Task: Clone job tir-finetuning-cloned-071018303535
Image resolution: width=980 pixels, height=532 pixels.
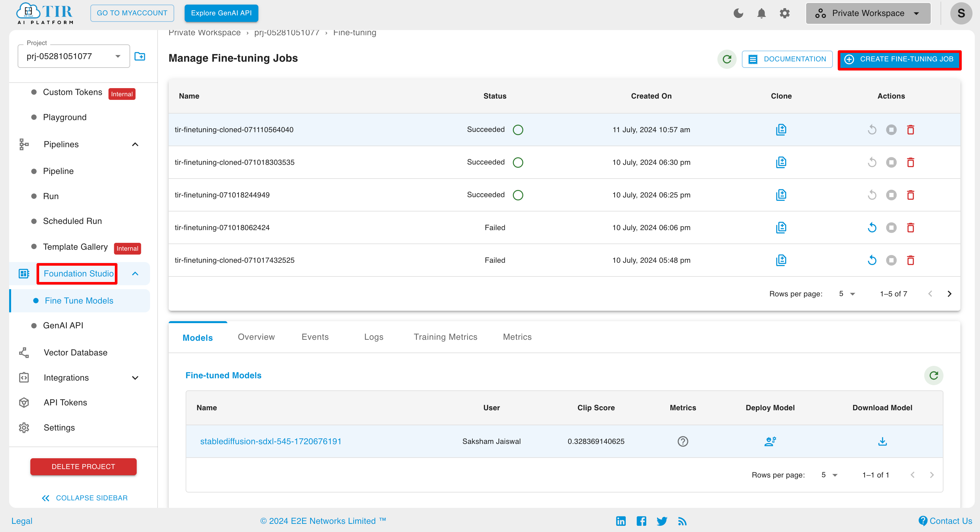Action: (x=781, y=163)
